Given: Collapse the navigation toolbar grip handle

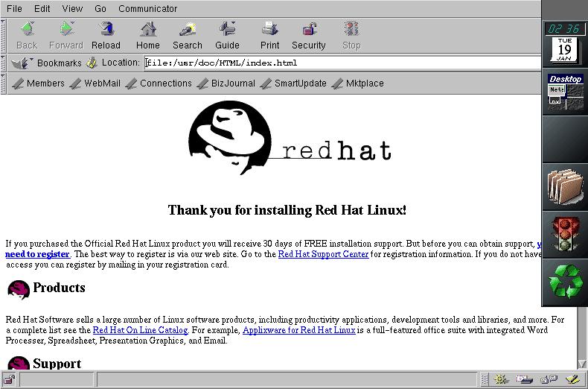Looking at the screenshot, I should 3,36.
